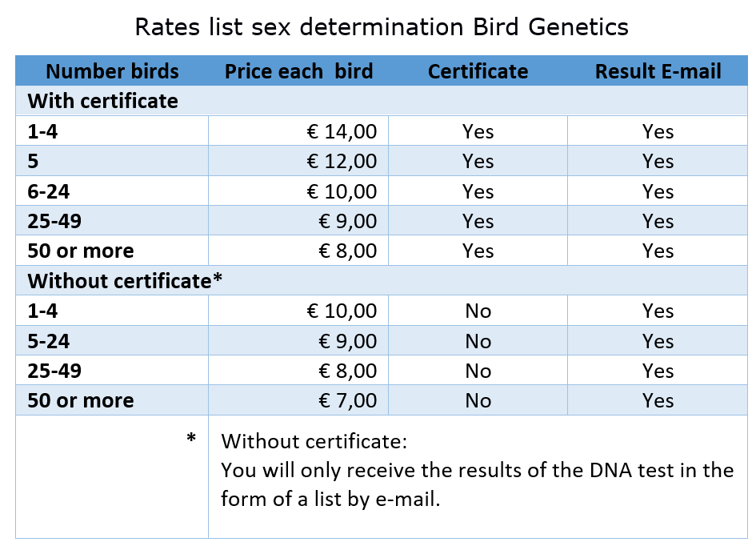The width and height of the screenshot is (756, 542).
Task: Select the '6-24' birds row label
Action: tap(48, 191)
